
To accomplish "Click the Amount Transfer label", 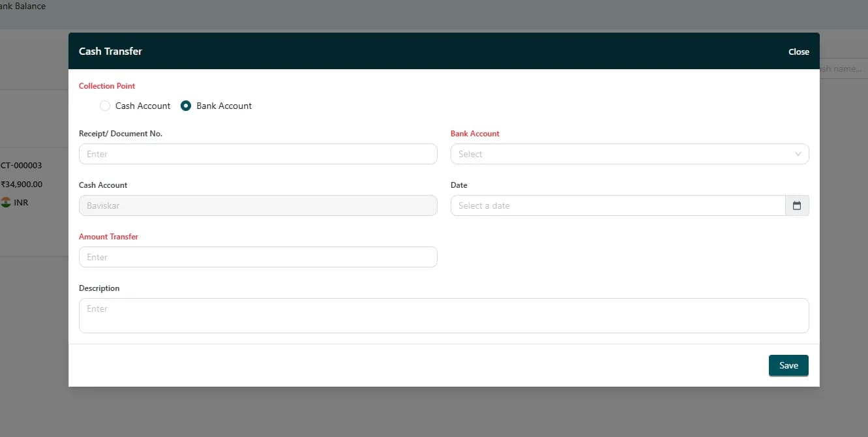I will tap(108, 237).
